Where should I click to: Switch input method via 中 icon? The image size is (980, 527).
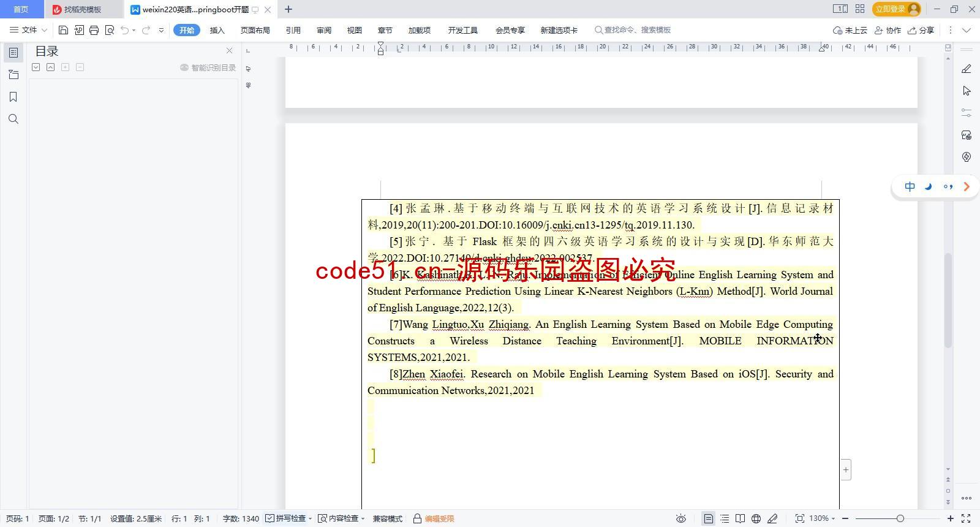coord(910,187)
